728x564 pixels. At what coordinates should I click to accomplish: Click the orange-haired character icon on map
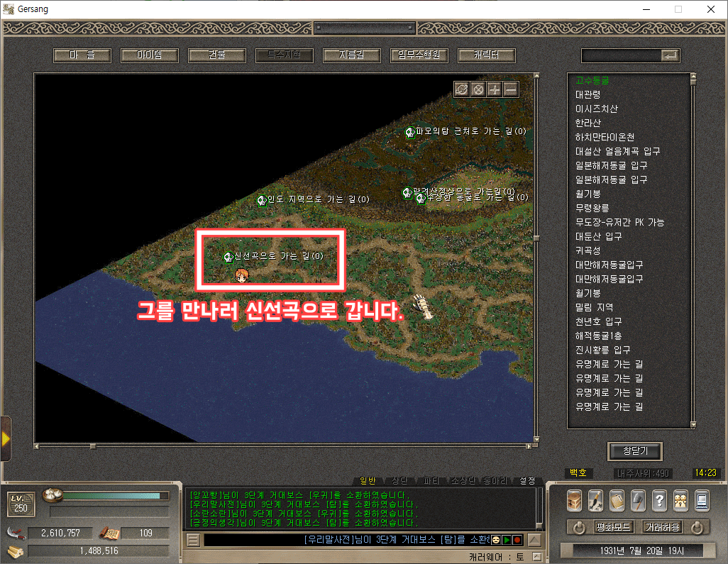[x=241, y=275]
